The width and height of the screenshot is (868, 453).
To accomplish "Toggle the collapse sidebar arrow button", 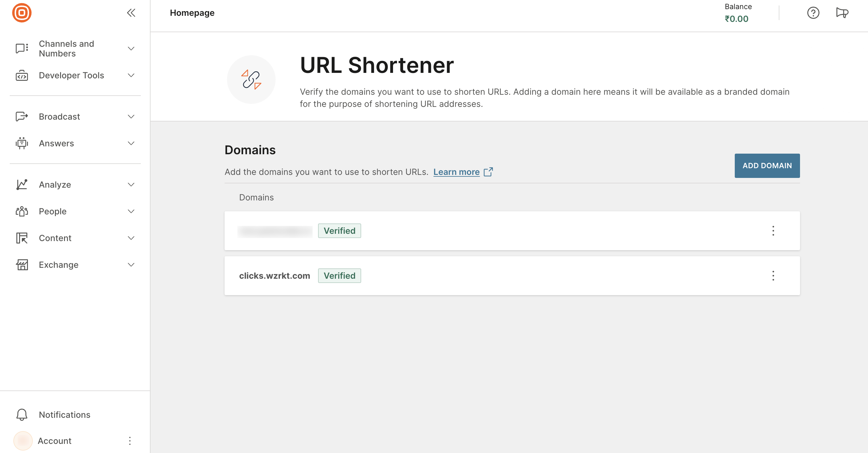I will coord(131,13).
